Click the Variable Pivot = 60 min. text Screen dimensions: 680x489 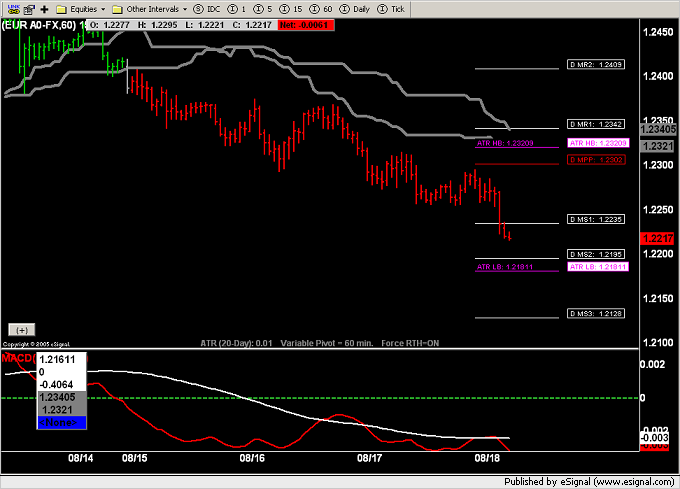(327, 343)
